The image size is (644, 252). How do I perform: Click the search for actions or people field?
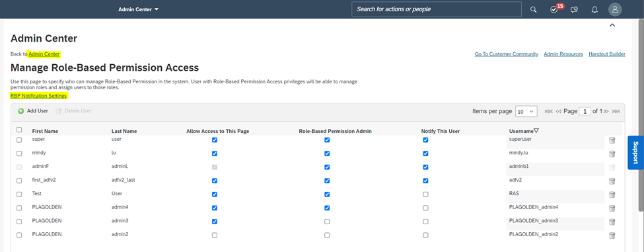(x=436, y=9)
